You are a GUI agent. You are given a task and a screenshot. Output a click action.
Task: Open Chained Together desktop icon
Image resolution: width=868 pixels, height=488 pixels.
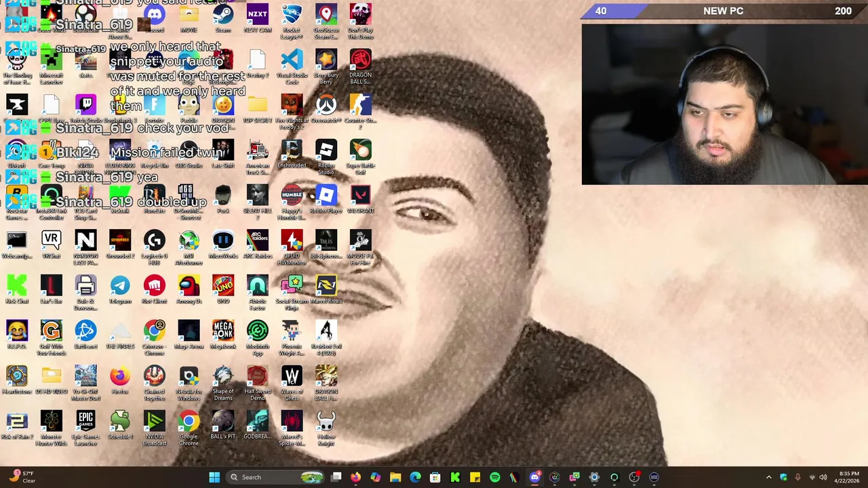pos(154,383)
